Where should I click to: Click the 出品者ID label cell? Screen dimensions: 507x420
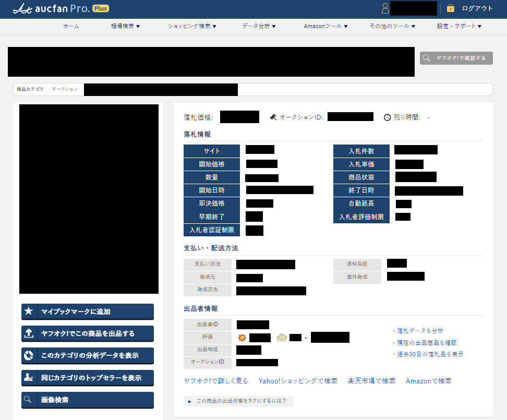(208, 325)
